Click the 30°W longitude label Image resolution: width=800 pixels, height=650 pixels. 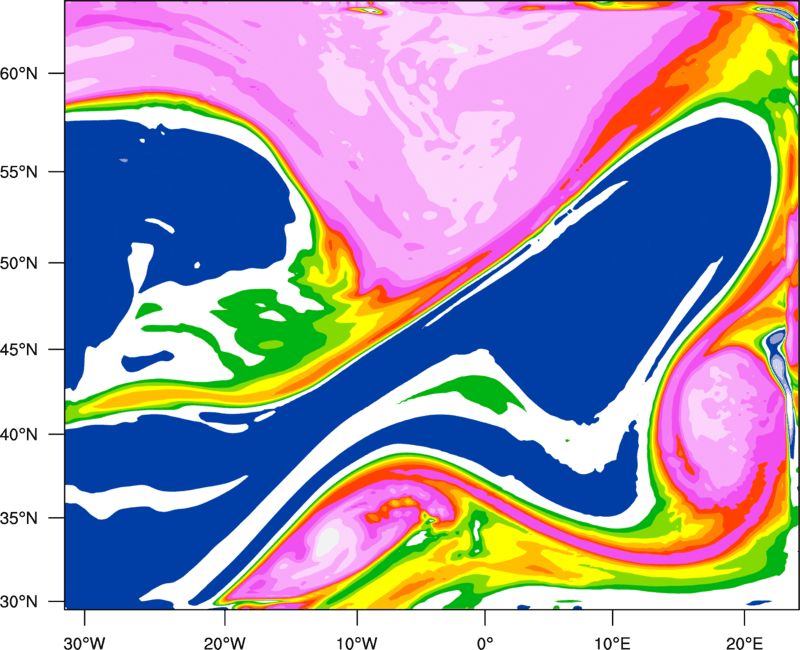click(85, 643)
